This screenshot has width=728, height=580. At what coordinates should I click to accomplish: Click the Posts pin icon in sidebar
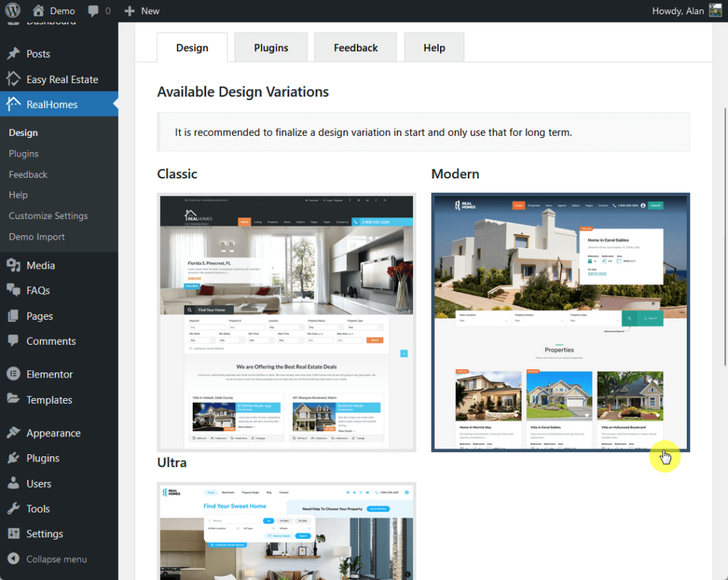[13, 54]
